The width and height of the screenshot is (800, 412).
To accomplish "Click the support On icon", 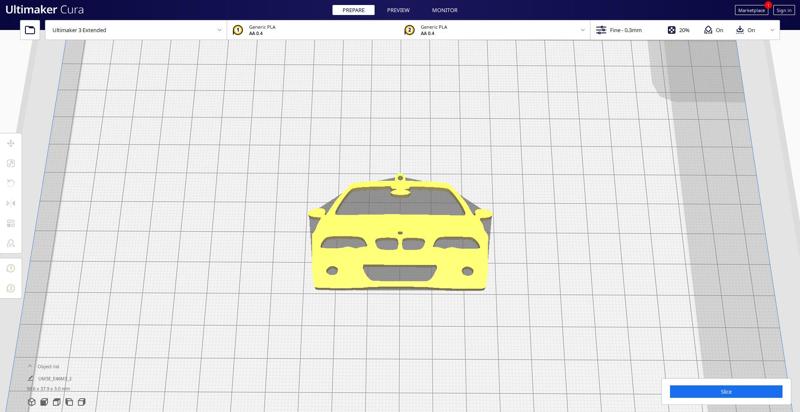I will point(708,30).
